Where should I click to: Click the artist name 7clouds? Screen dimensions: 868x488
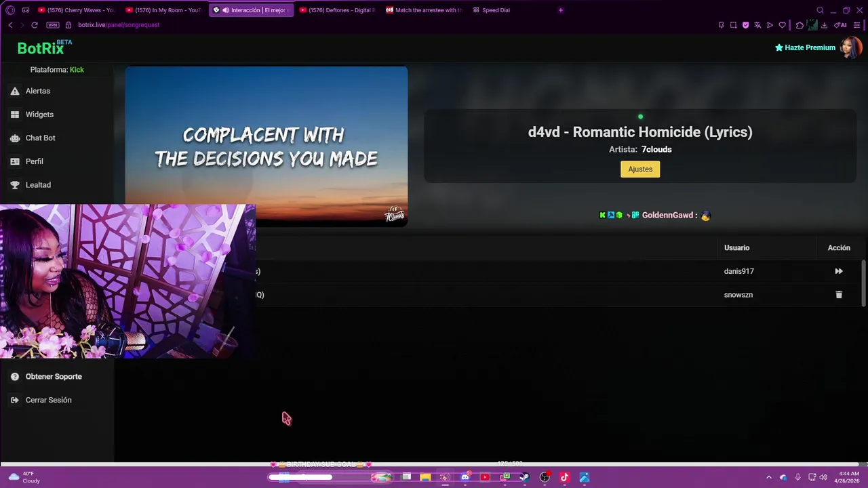coord(656,149)
